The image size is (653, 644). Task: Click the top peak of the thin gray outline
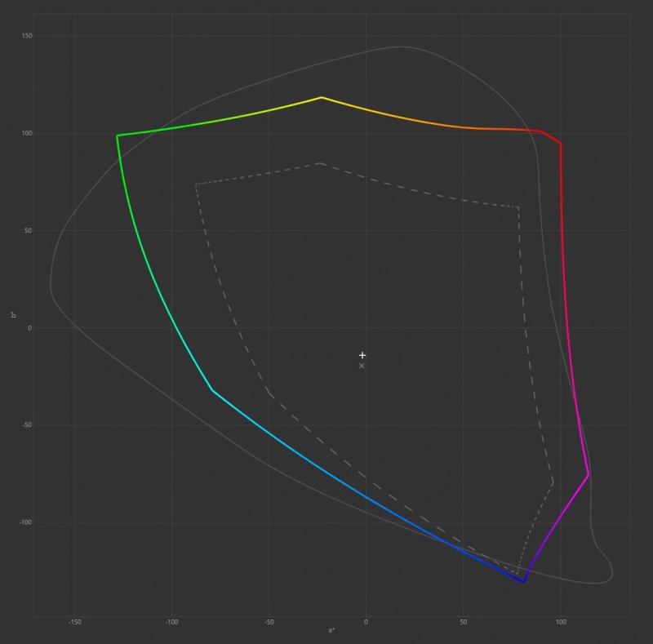click(x=400, y=47)
